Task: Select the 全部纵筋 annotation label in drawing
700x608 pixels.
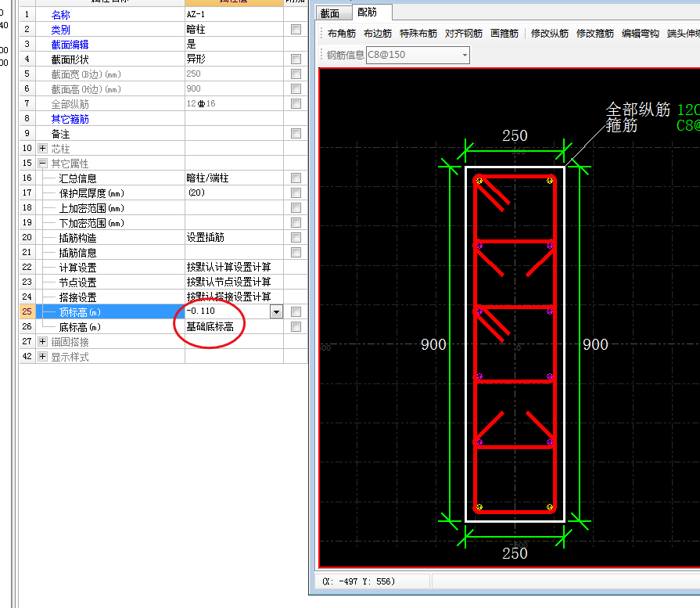Action: tap(638, 110)
